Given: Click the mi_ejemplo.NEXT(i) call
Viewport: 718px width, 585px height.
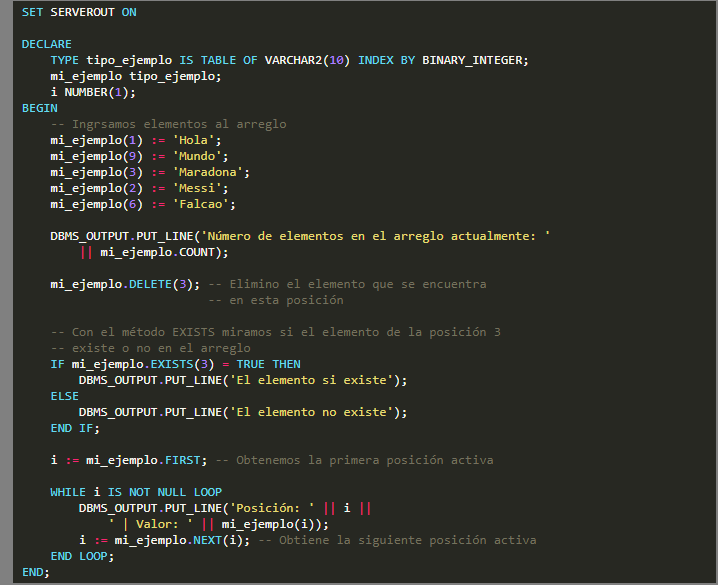Looking at the screenshot, I should tap(178, 540).
